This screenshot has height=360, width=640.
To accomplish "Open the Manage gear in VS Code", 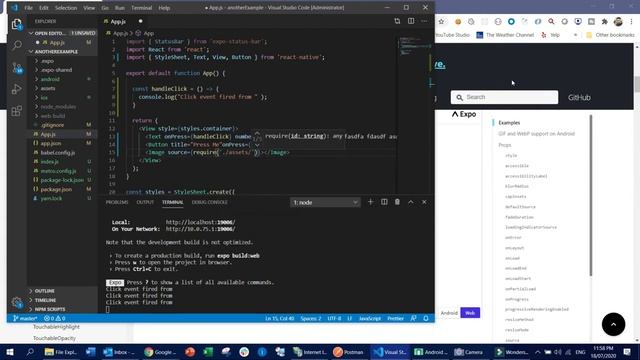I will click(17, 302).
